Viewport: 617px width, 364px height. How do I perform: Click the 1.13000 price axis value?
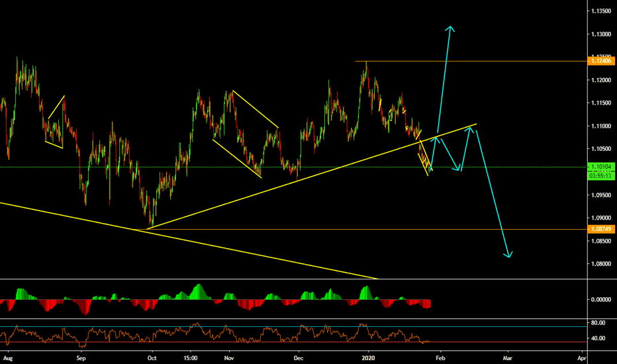click(x=601, y=34)
